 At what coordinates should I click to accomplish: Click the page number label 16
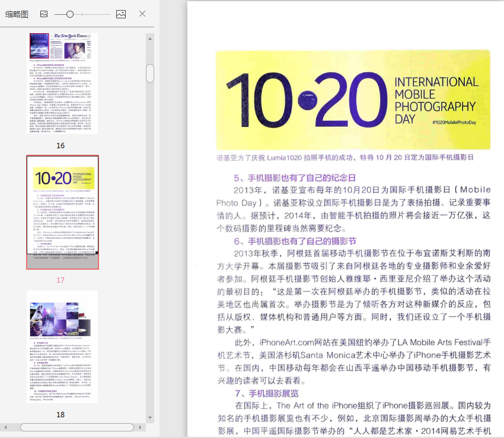pos(60,145)
